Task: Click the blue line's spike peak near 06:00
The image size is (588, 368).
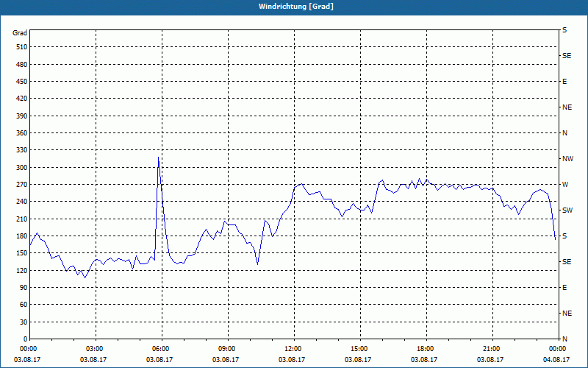Action: click(158, 158)
